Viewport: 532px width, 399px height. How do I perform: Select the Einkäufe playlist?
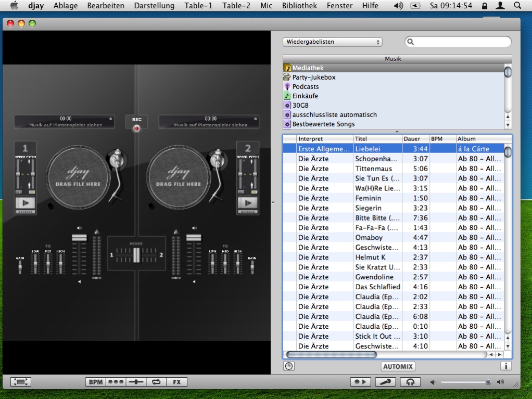(x=394, y=96)
